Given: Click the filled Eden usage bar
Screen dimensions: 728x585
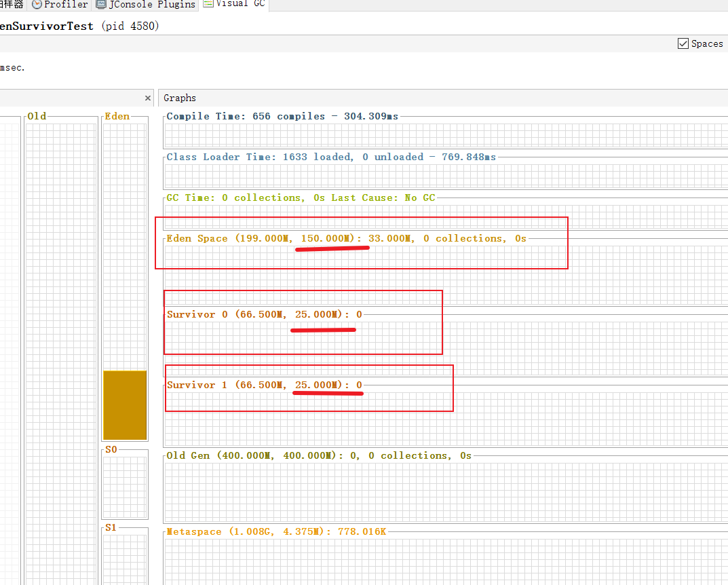Looking at the screenshot, I should (125, 405).
